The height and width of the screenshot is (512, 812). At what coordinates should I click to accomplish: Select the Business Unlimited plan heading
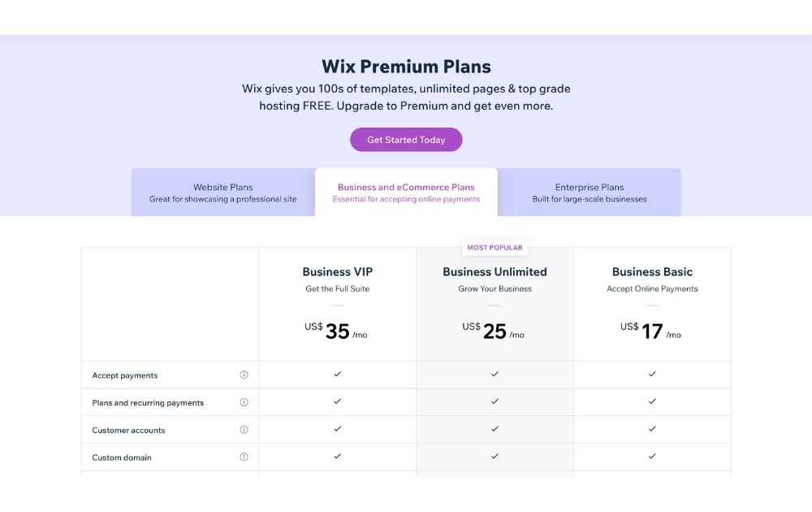(495, 272)
